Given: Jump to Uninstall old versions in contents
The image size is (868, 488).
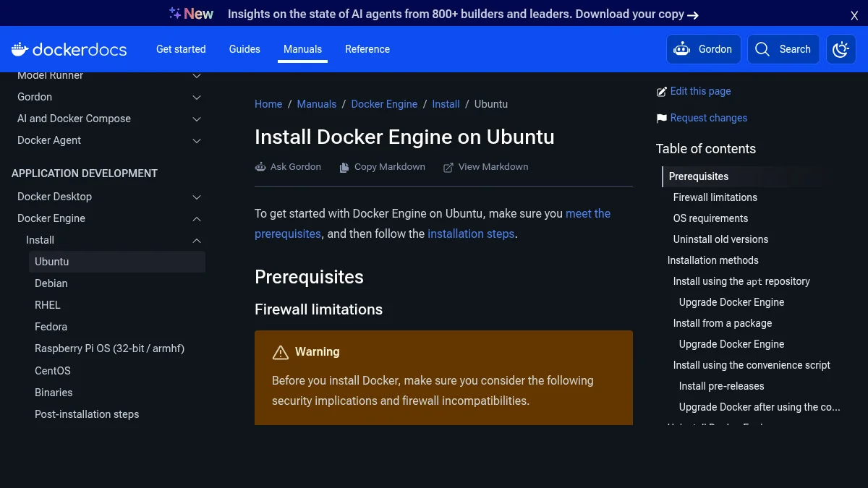Looking at the screenshot, I should click(x=720, y=239).
